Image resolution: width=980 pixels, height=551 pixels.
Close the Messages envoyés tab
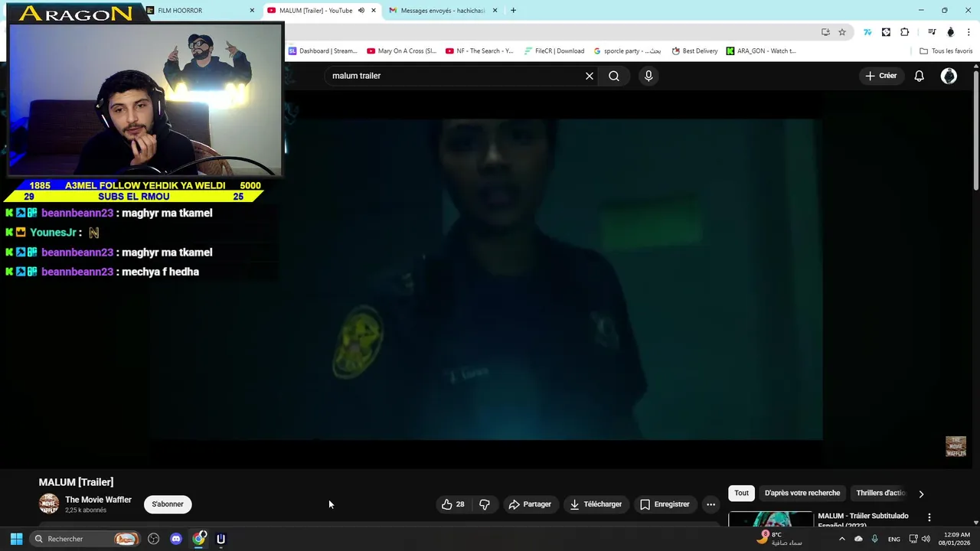[x=495, y=11]
